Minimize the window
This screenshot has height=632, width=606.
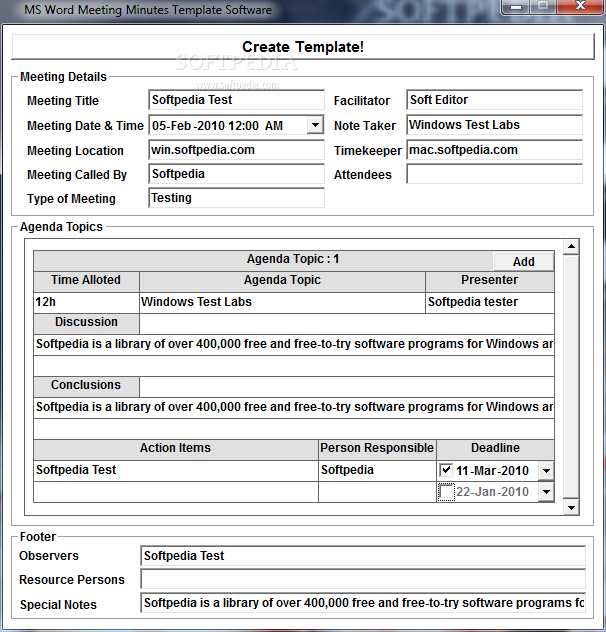(516, 7)
